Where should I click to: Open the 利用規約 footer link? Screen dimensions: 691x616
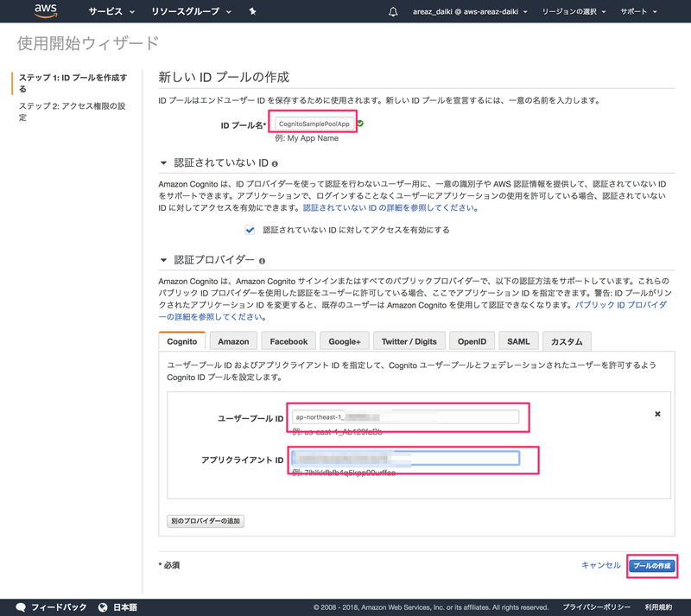658,607
